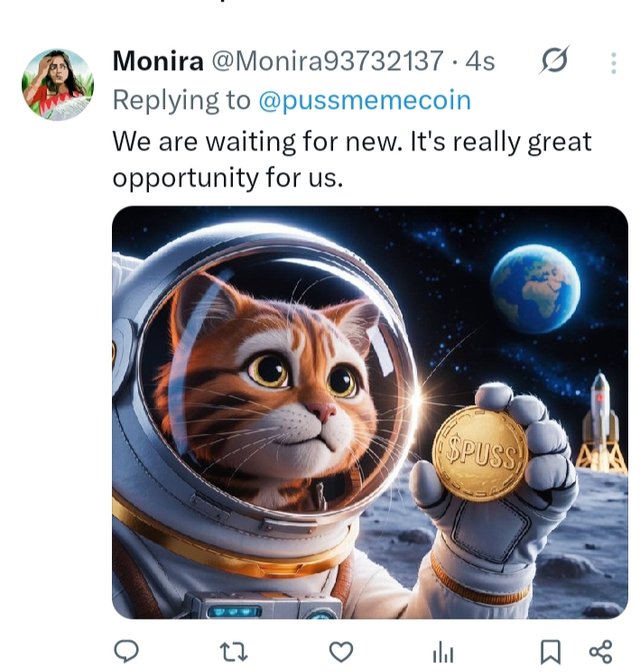
Task: Open the reply speech bubble icon
Action: (126, 651)
